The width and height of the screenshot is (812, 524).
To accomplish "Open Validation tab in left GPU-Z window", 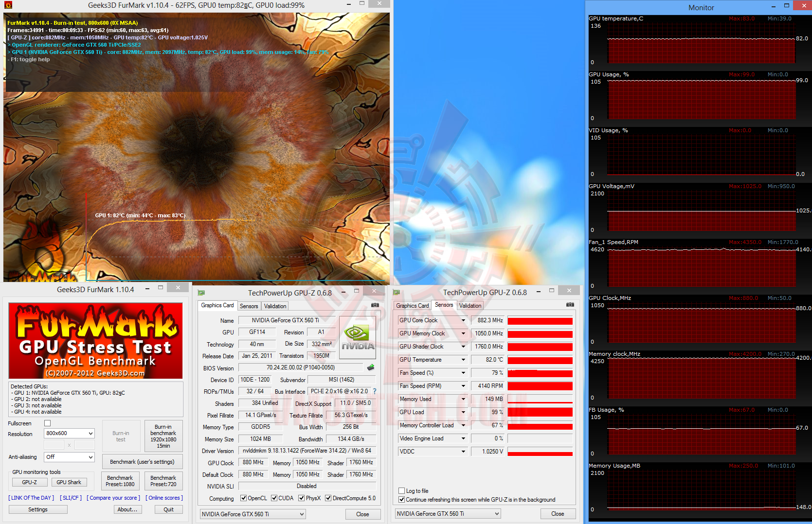I will click(275, 306).
